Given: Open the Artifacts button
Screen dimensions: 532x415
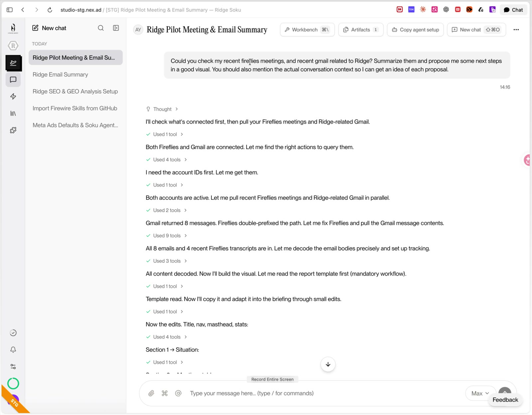Looking at the screenshot, I should tap(361, 30).
